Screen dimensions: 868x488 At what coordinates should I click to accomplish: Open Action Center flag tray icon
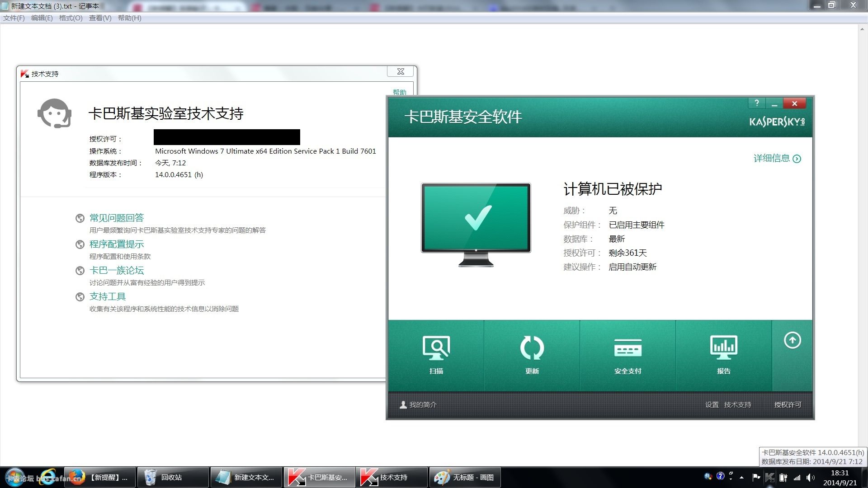[x=756, y=477]
